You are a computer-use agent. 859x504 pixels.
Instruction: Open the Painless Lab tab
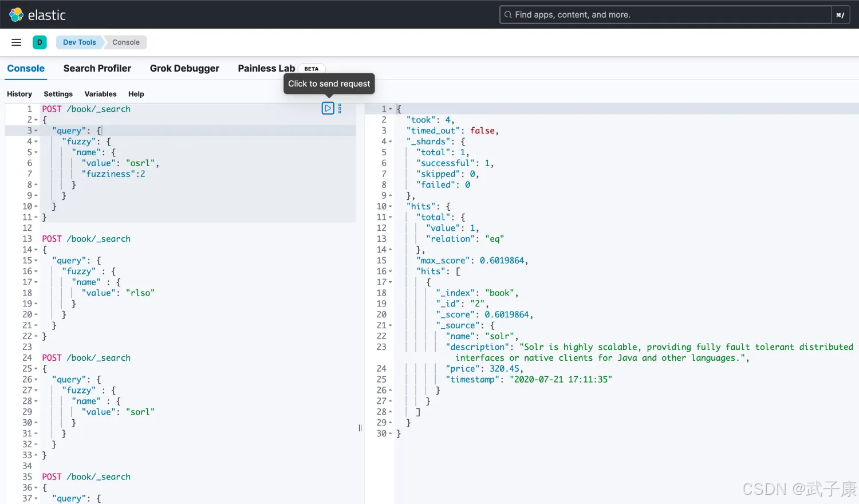[x=266, y=68]
